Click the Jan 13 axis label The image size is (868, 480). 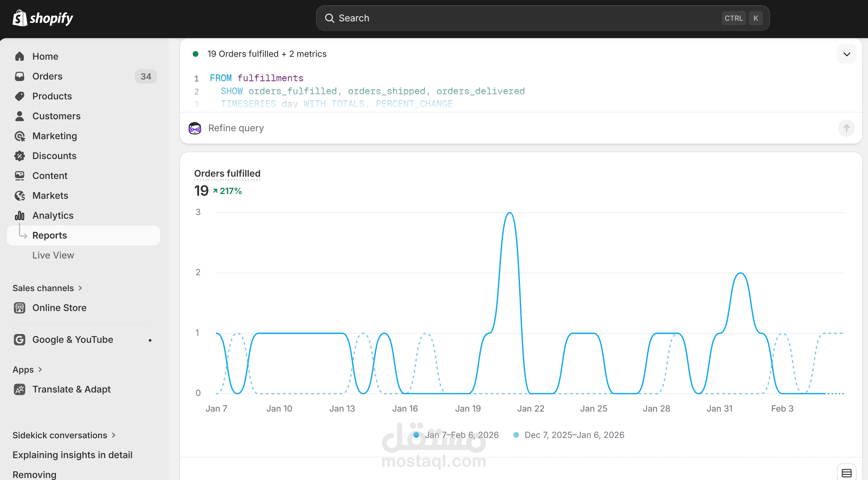pyautogui.click(x=342, y=408)
